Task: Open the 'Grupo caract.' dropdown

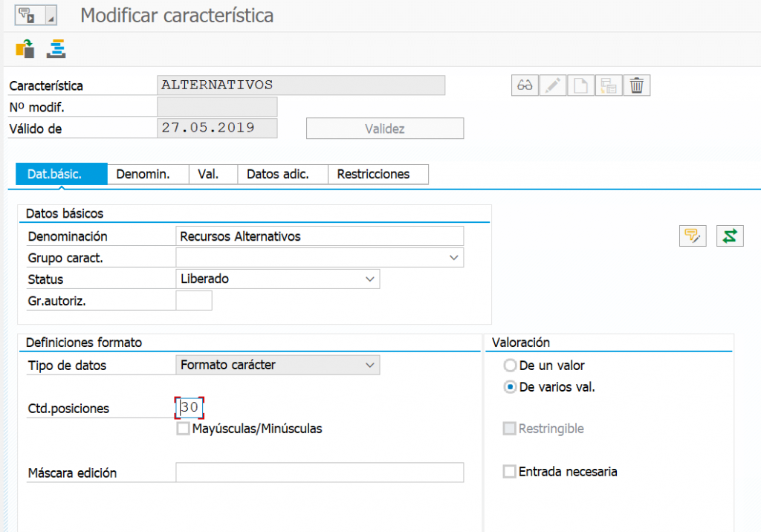Action: 454,258
